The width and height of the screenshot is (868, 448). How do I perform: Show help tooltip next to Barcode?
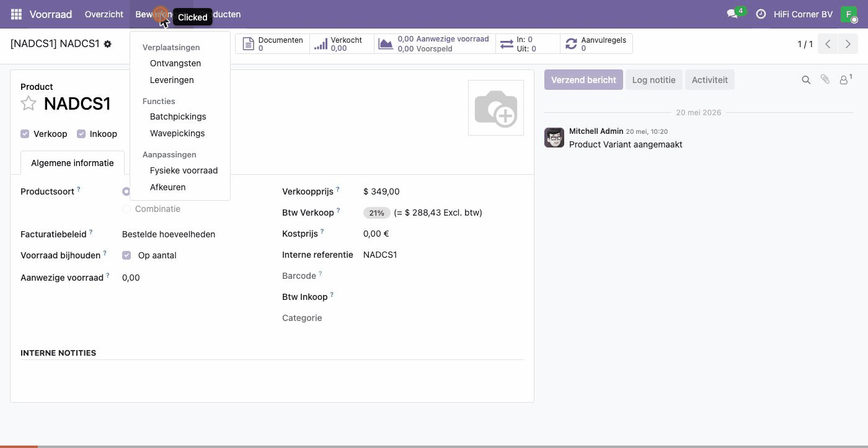pos(321,273)
